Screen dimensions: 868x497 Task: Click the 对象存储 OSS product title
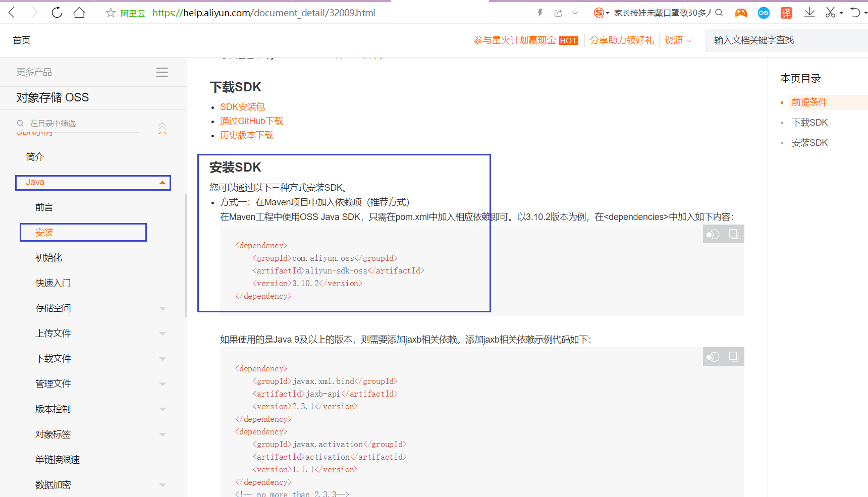pos(52,97)
